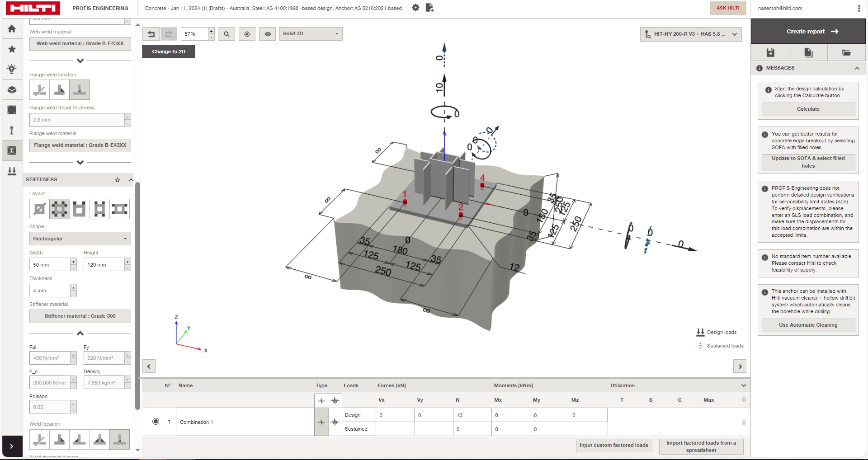Select the second stiffener layout option

tap(59, 209)
